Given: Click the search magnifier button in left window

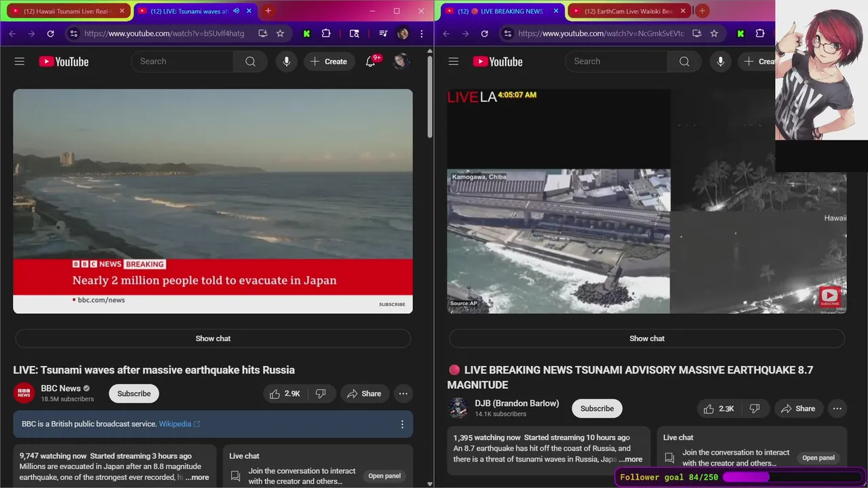Looking at the screenshot, I should tap(250, 62).
